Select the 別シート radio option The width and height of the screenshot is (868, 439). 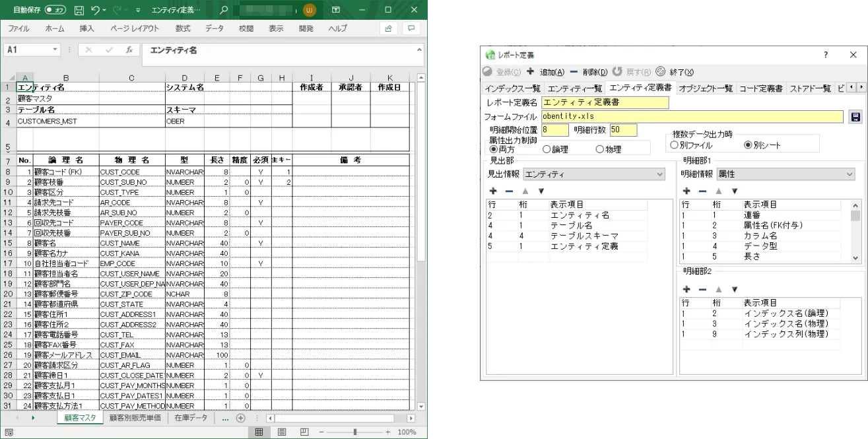click(763, 145)
